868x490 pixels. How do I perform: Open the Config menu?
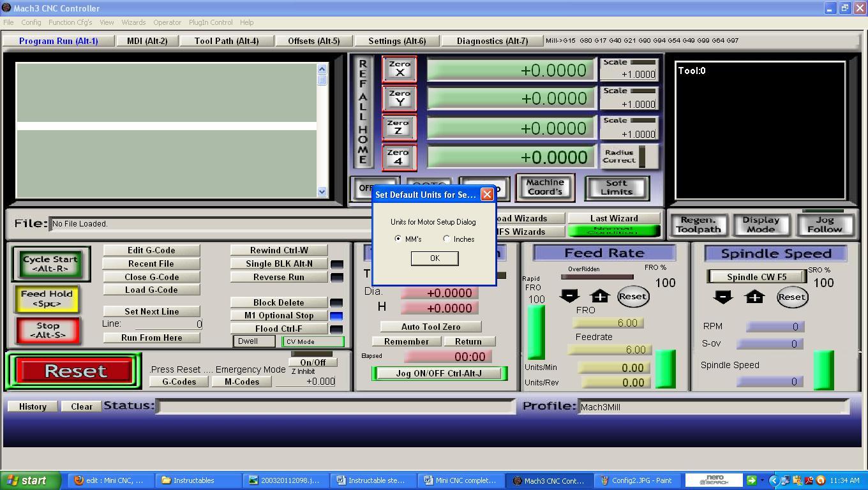pyautogui.click(x=31, y=22)
